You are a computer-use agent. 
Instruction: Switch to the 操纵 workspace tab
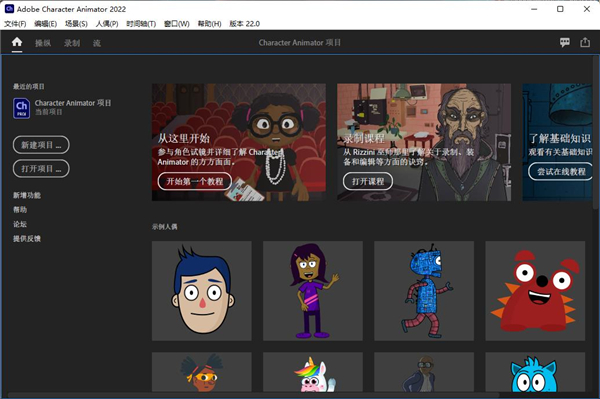(43, 43)
